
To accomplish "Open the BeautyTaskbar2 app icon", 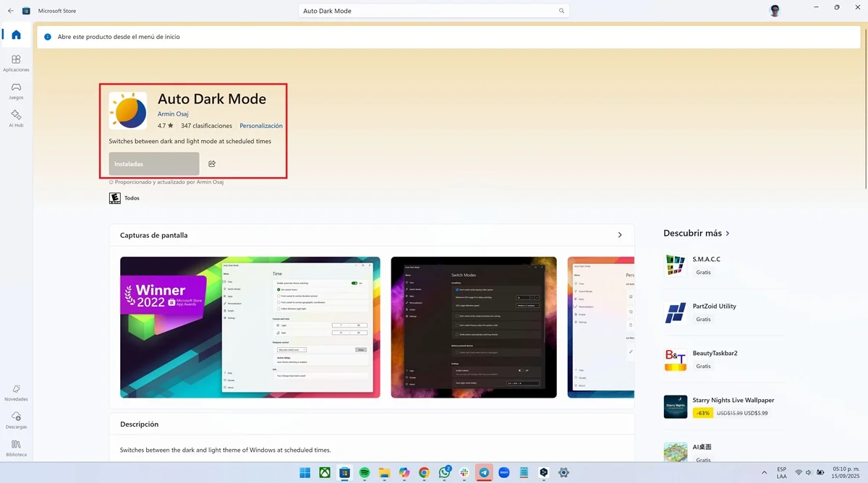I will pyautogui.click(x=675, y=359).
